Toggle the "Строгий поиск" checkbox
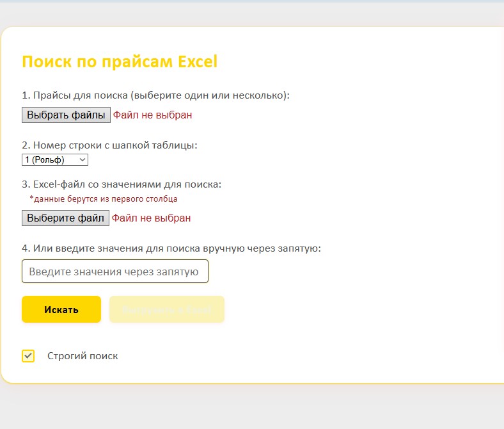 click(28, 356)
